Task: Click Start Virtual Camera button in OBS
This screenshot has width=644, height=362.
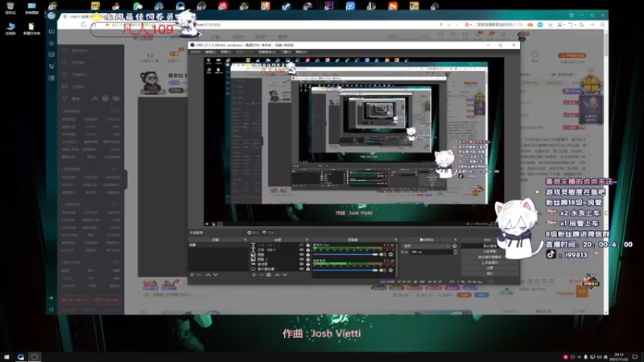Action: click(489, 257)
